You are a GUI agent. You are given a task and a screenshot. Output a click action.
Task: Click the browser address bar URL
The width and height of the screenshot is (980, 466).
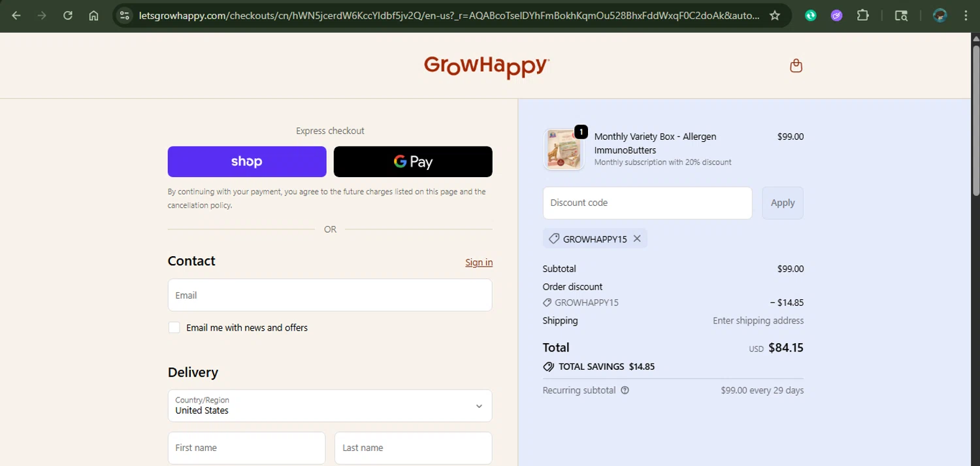tap(449, 16)
